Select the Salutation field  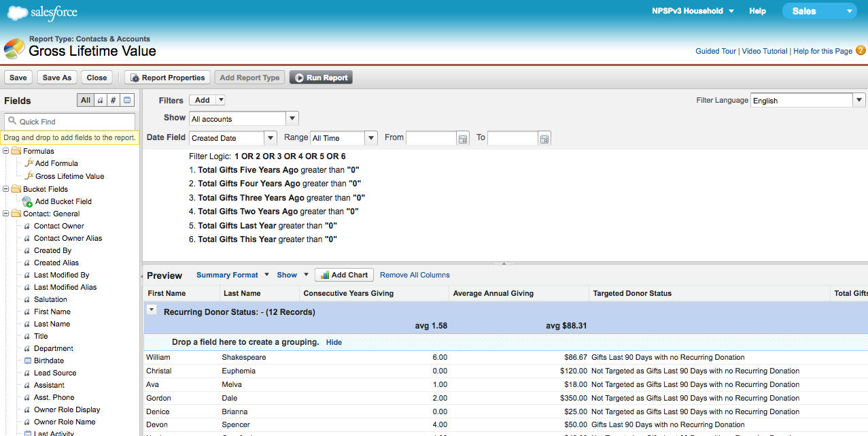coord(50,299)
